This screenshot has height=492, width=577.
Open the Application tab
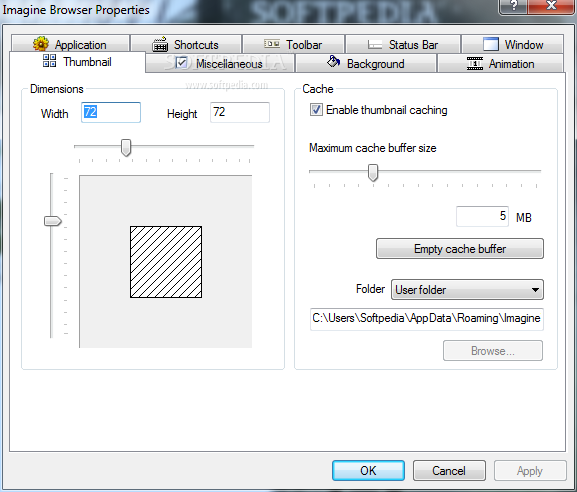coord(71,44)
